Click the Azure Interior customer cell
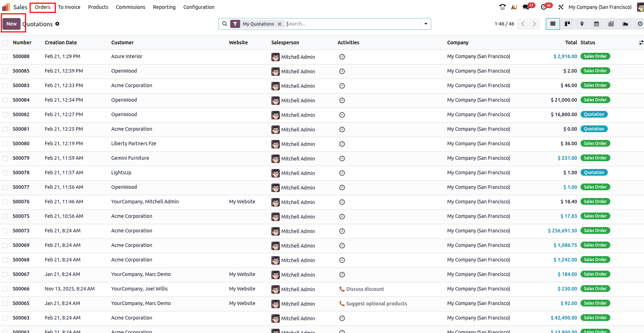Image resolution: width=644 pixels, height=333 pixels. (x=127, y=56)
